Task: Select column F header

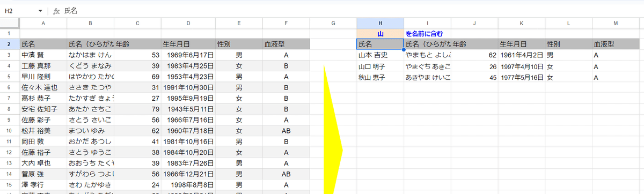Action: click(x=286, y=23)
